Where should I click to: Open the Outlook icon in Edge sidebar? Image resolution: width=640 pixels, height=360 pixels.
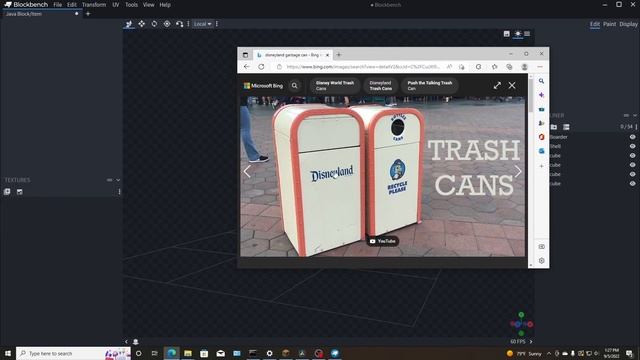(x=542, y=151)
